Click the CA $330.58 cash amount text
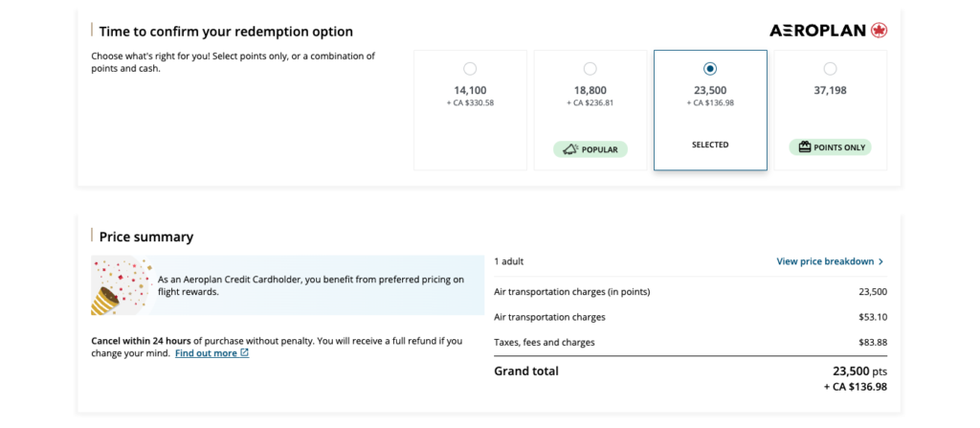This screenshot has height=428, width=980. 470,102
